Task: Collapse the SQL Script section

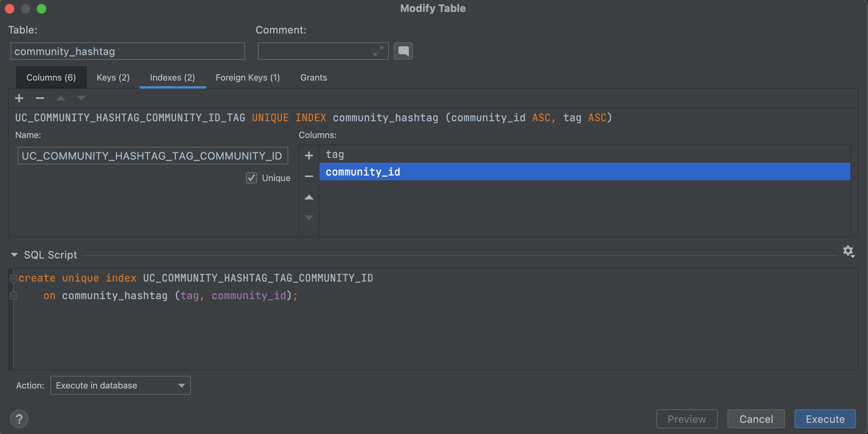Action: pos(14,255)
